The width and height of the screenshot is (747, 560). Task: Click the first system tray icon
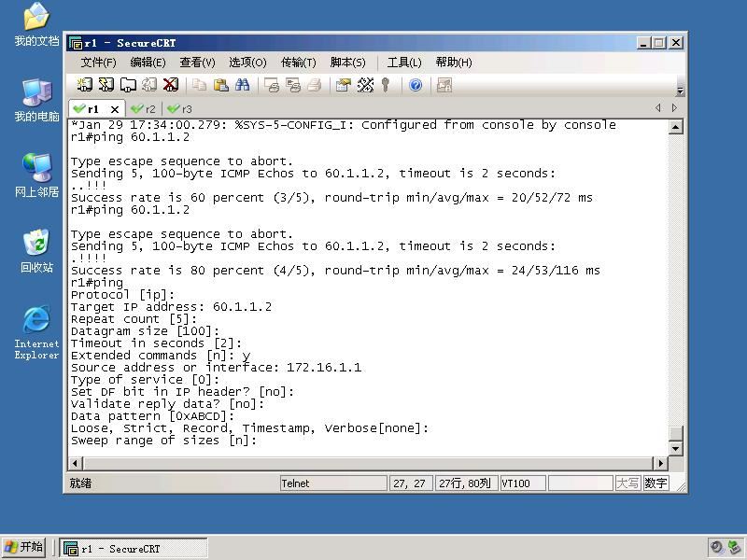716,548
